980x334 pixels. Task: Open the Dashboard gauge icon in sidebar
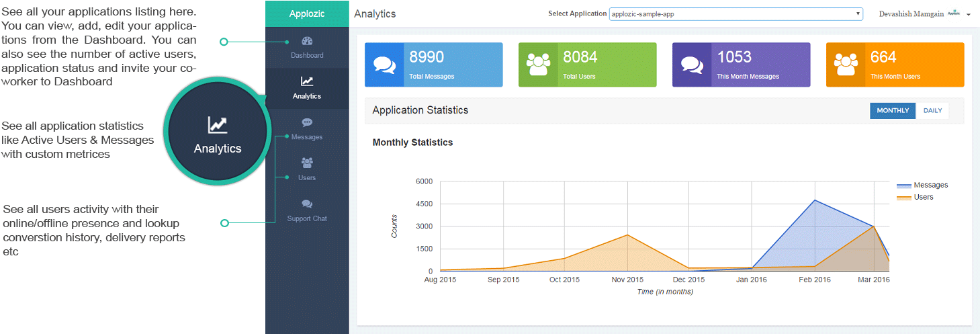click(307, 42)
